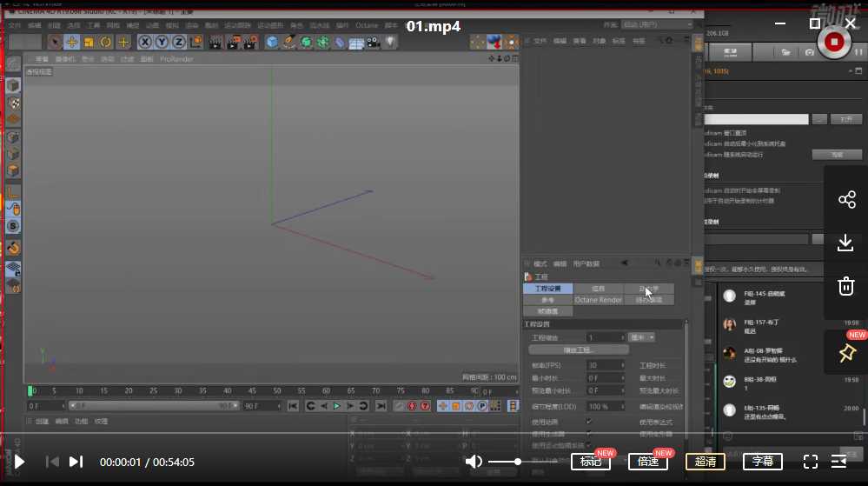Mute the player volume speaker icon
Image resolution: width=868 pixels, height=486 pixels.
[474, 462]
